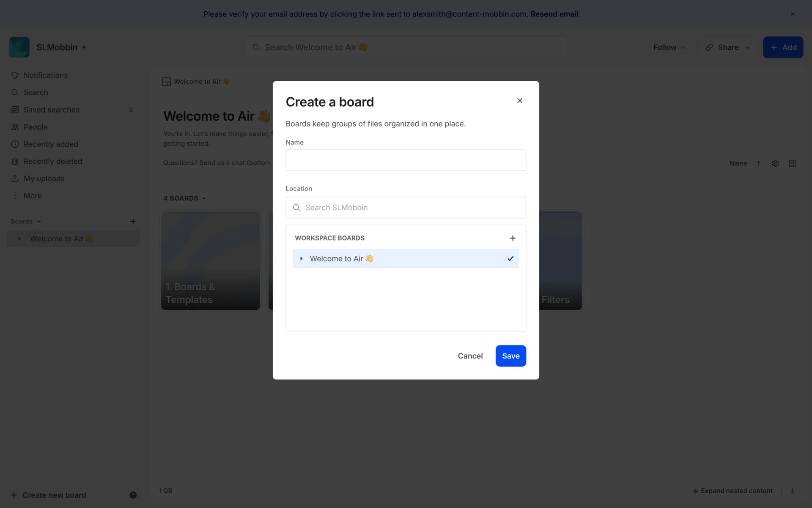Viewport: 812px width, 508px height.
Task: Click the help question mark icon
Action: point(133,495)
